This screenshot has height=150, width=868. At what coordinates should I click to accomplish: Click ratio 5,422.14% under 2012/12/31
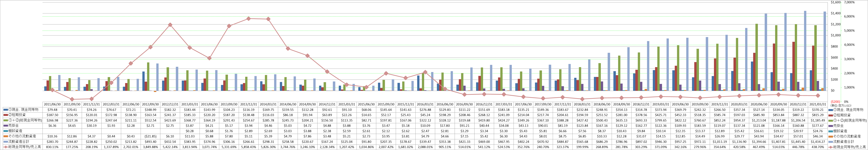[170, 147]
